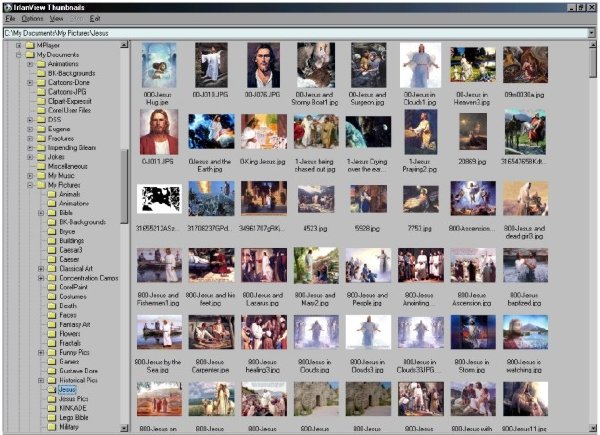Select the Jesus Pics folder
This screenshot has height=435, width=600.
[68, 399]
